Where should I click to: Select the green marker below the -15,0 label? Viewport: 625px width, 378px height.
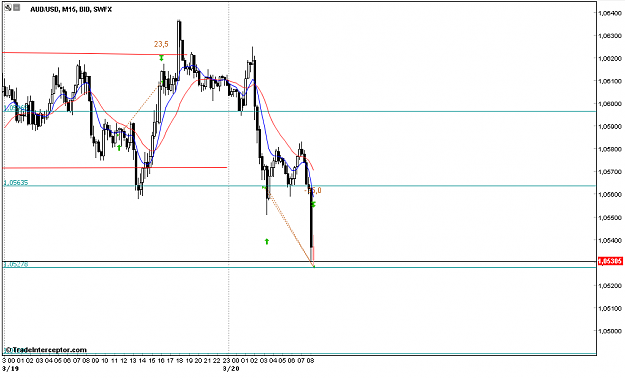tap(313, 205)
